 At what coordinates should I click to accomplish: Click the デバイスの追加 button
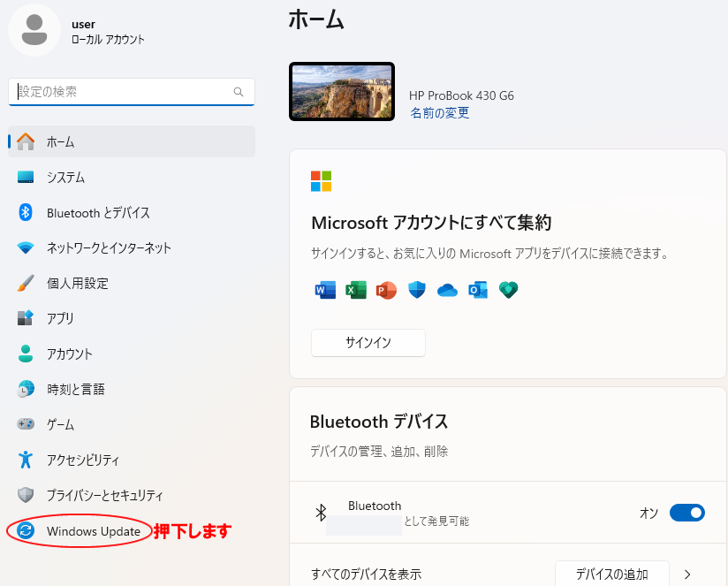pos(612,574)
